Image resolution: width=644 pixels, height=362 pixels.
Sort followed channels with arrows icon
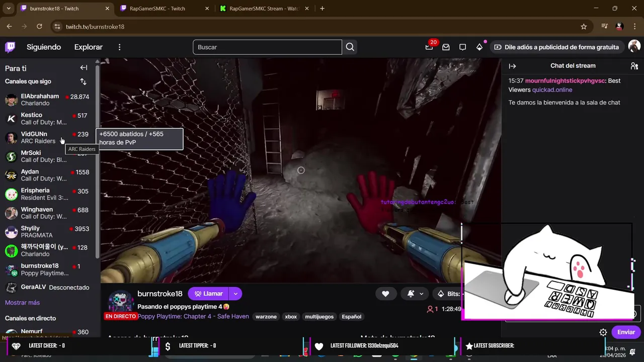[84, 81]
